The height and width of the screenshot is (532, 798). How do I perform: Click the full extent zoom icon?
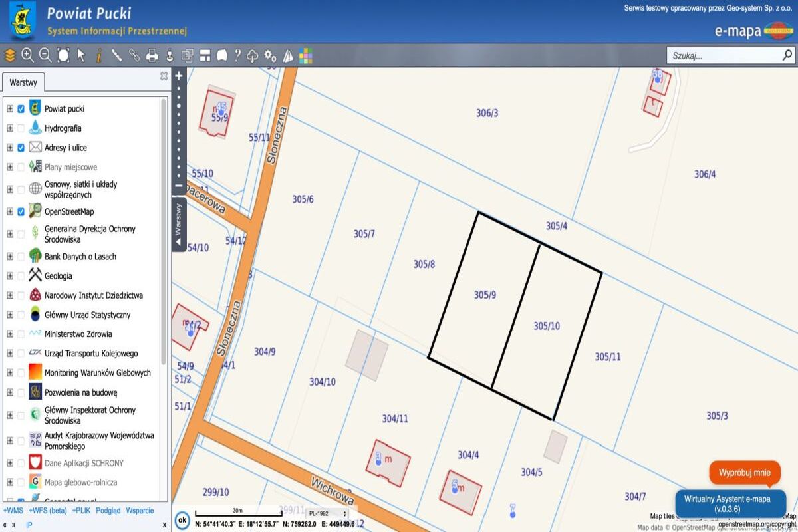pyautogui.click(x=63, y=55)
